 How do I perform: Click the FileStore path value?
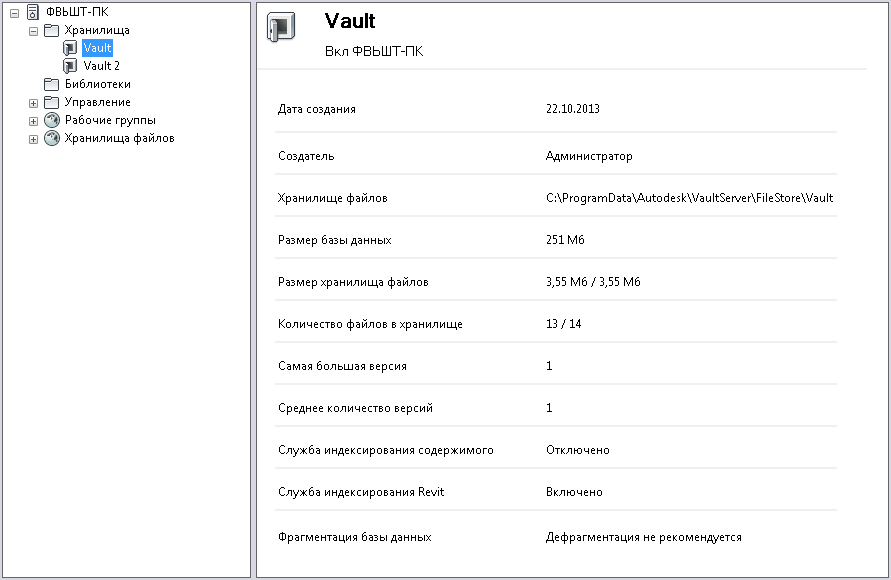[x=689, y=198]
